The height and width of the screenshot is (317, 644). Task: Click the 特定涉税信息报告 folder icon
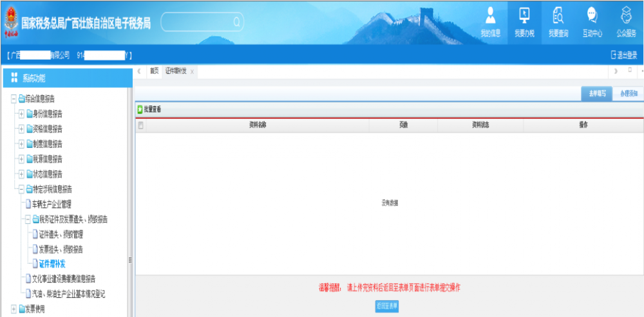coord(29,190)
